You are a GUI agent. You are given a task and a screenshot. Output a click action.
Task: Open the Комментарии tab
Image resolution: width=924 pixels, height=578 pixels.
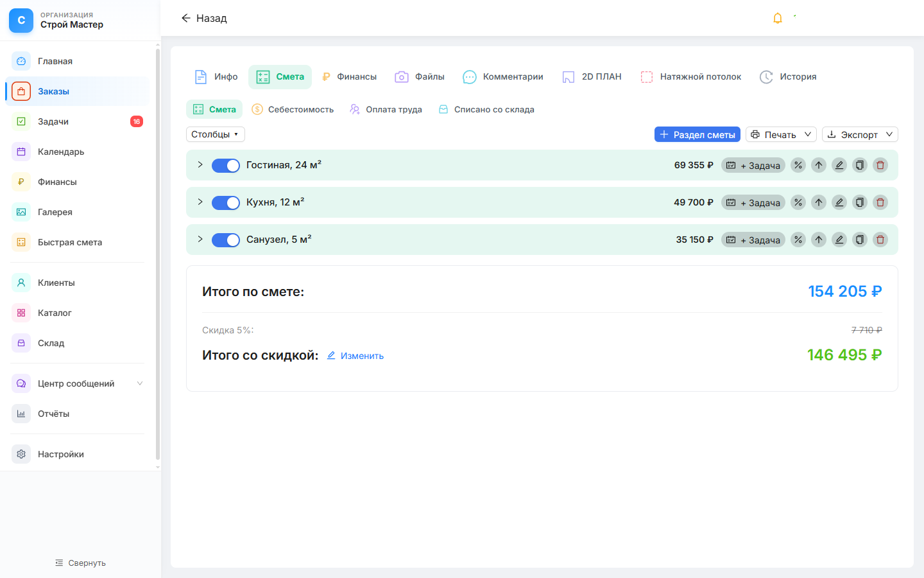[x=503, y=77]
